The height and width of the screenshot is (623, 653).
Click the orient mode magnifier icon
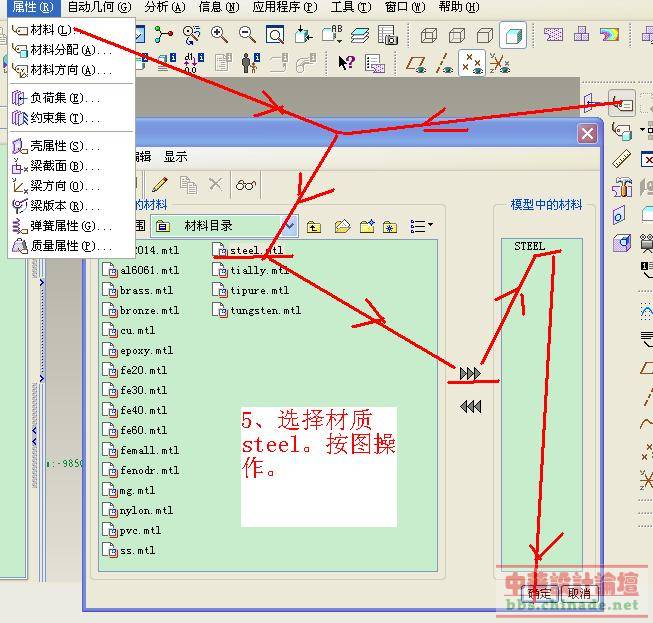point(192,35)
